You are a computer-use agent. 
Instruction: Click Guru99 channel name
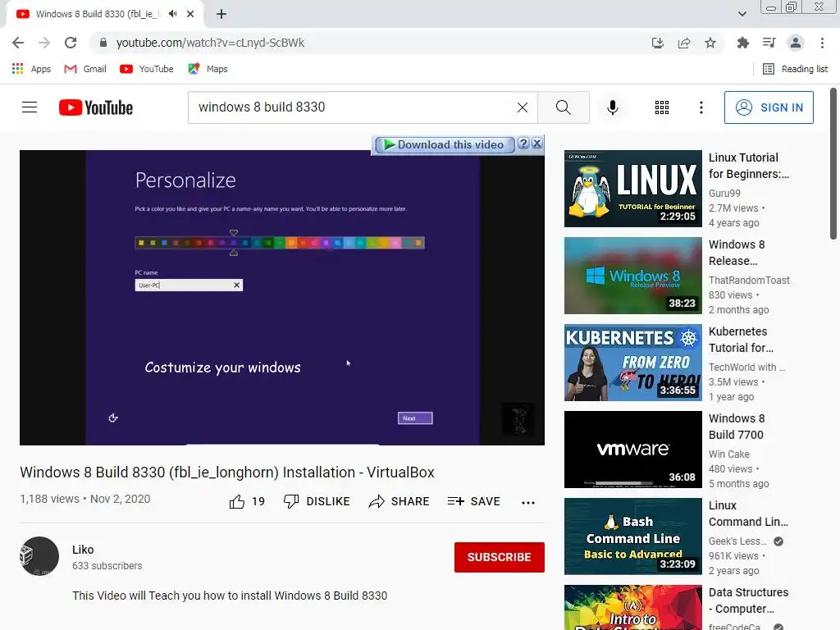pyautogui.click(x=724, y=194)
